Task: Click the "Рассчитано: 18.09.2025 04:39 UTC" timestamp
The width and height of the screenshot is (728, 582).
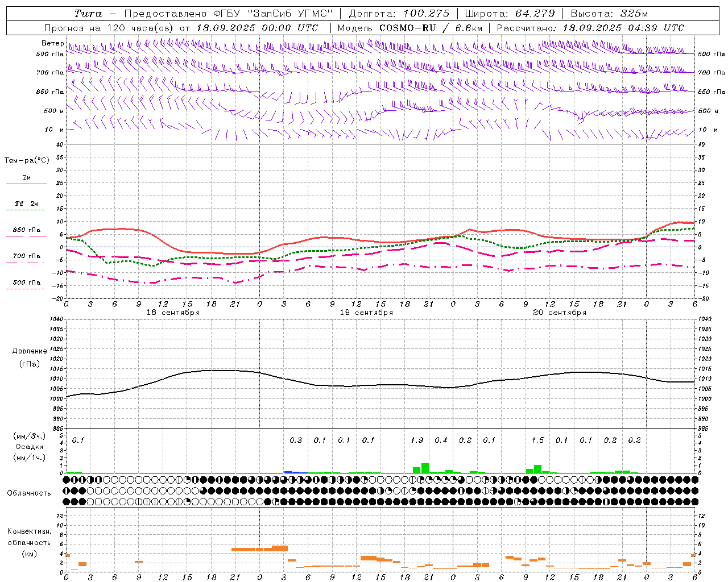Action: [590, 28]
